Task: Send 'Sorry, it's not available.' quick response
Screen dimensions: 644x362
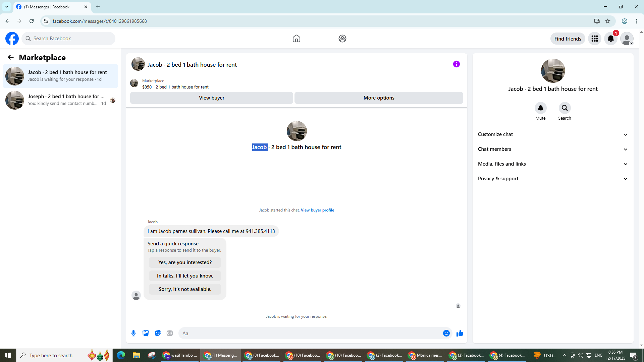Action: 185,289
